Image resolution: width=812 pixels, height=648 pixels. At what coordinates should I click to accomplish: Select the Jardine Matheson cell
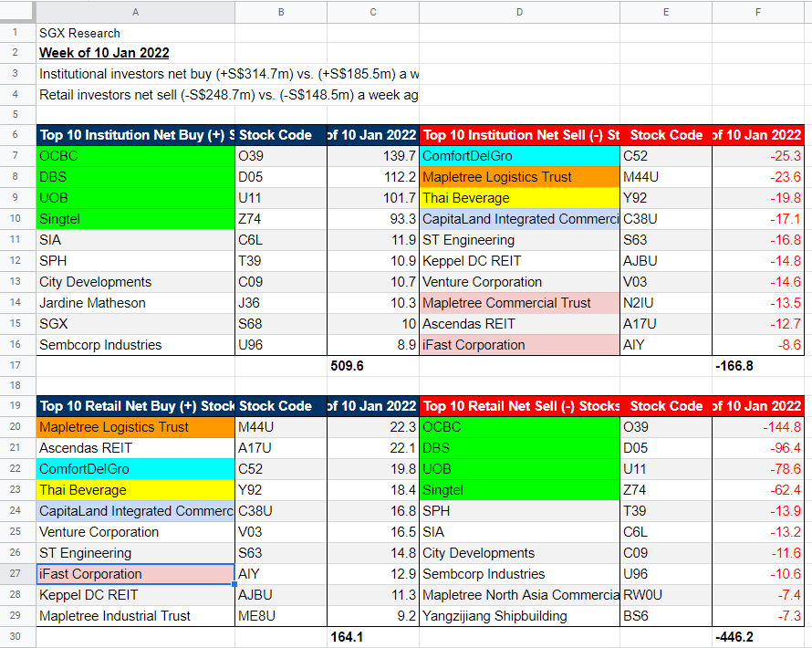(x=136, y=303)
